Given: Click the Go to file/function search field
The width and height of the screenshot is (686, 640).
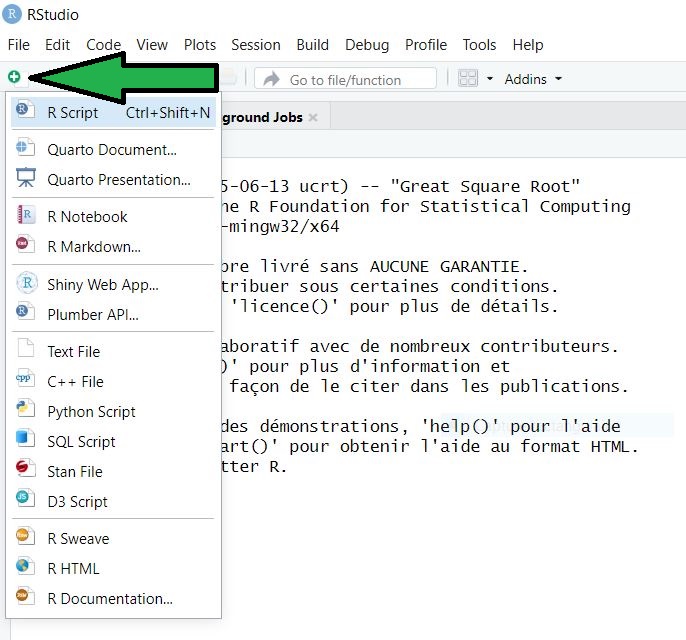Looking at the screenshot, I should 345,79.
